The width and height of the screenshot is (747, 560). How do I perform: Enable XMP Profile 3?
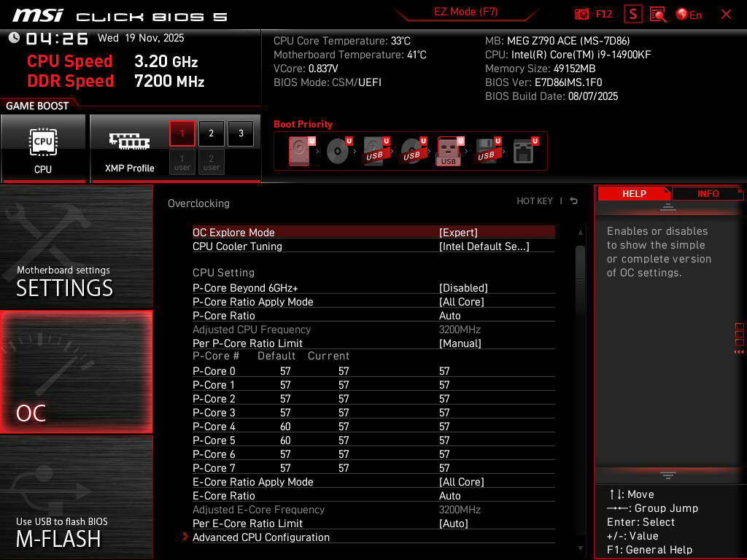click(241, 133)
